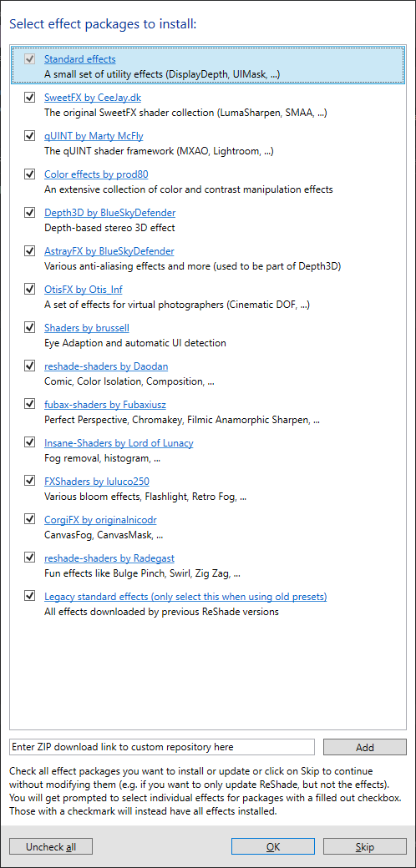Open fubax-shaders by Fubaxiusz link

click(105, 405)
